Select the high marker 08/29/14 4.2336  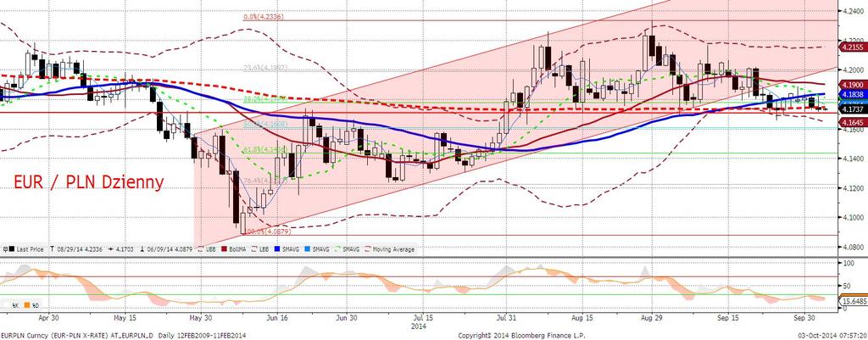76,249
